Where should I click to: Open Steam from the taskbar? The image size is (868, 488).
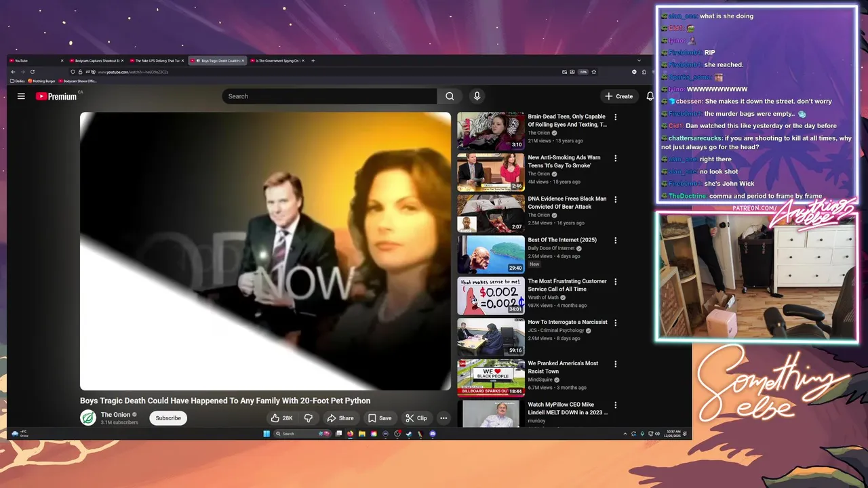[409, 434]
